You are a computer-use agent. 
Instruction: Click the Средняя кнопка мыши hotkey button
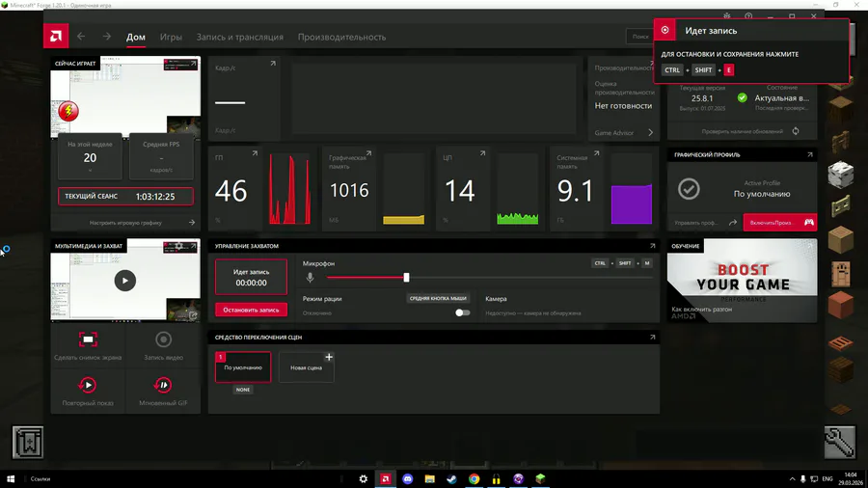point(437,298)
